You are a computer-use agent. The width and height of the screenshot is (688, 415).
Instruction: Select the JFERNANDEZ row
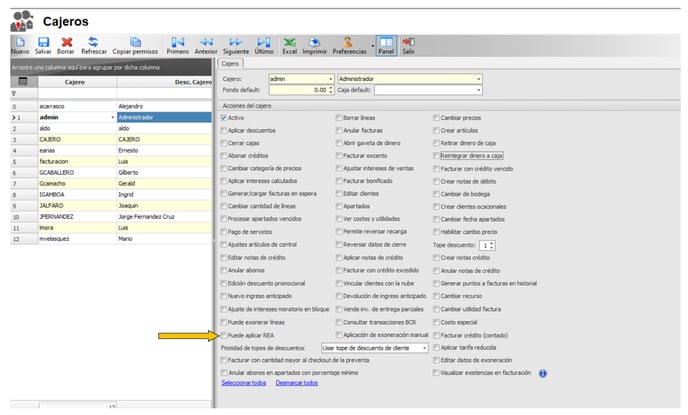pyautogui.click(x=111, y=217)
